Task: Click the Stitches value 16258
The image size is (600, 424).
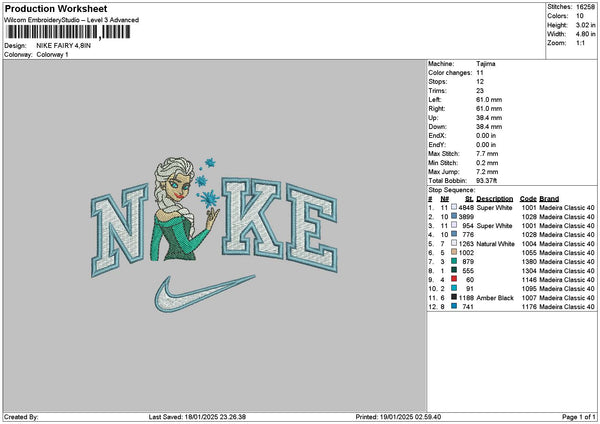Action: [585, 7]
